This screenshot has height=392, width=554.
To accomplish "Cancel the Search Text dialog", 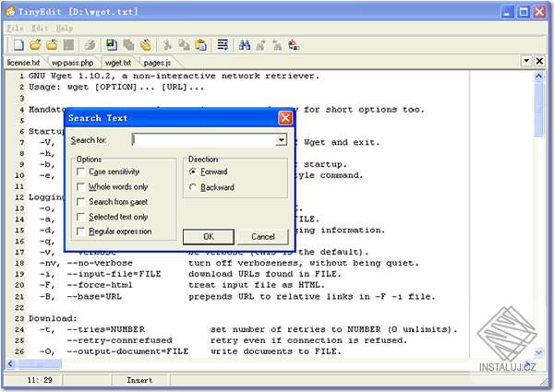I will click(263, 236).
